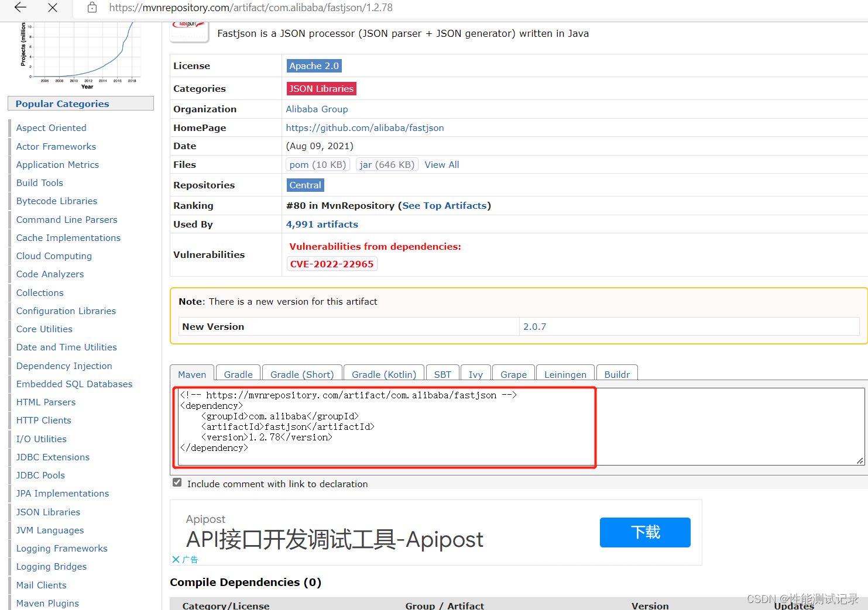Open Embedded SQL Databases category
Viewport: 868px width, 610px height.
point(74,384)
